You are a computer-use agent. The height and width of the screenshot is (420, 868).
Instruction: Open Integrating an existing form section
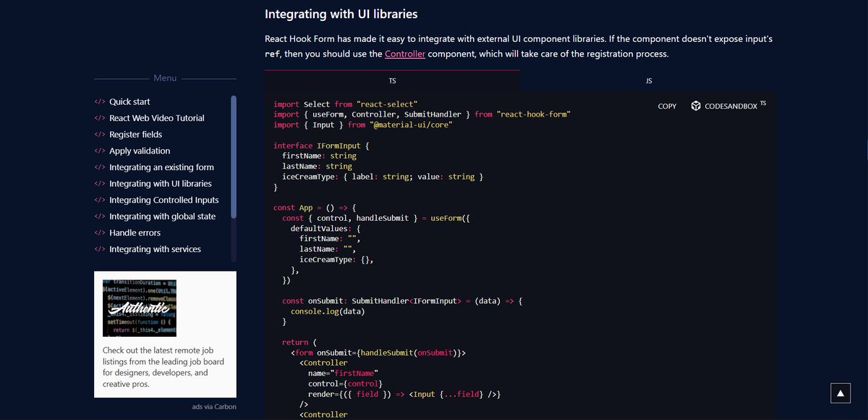161,167
